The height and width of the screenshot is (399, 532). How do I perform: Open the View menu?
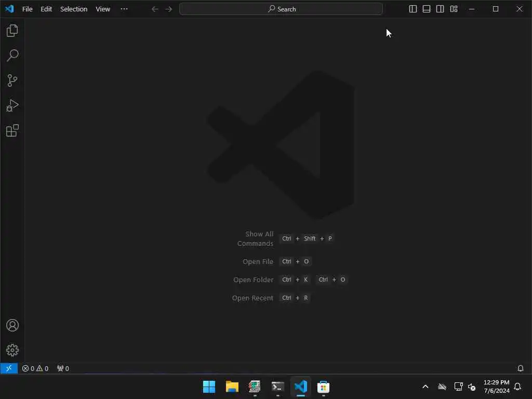(103, 9)
